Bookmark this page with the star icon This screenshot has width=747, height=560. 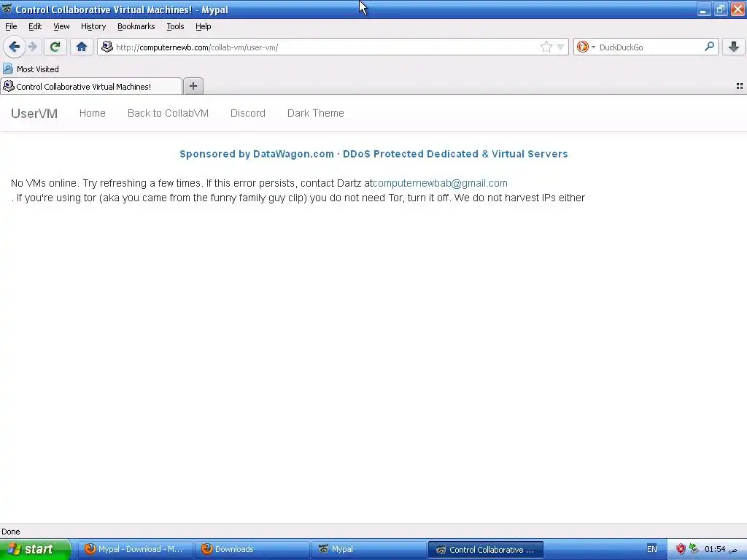(x=546, y=47)
